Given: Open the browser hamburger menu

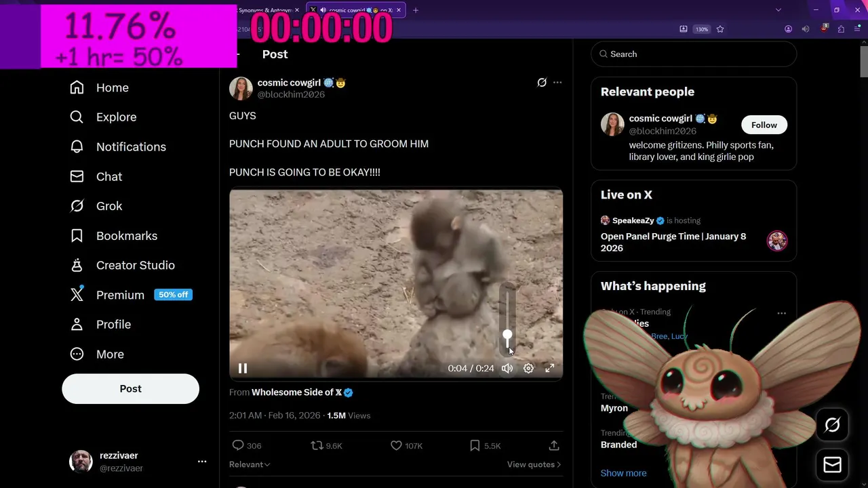Looking at the screenshot, I should (858, 29).
